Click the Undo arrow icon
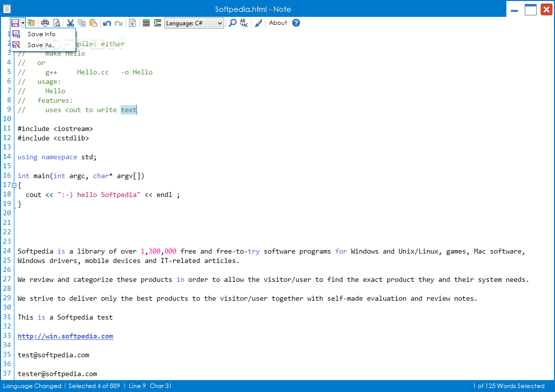 click(107, 23)
